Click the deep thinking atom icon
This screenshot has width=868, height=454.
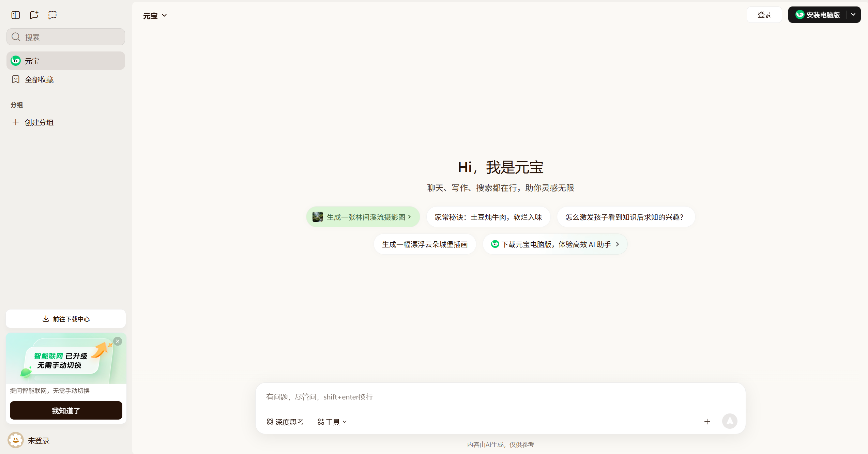point(270,422)
